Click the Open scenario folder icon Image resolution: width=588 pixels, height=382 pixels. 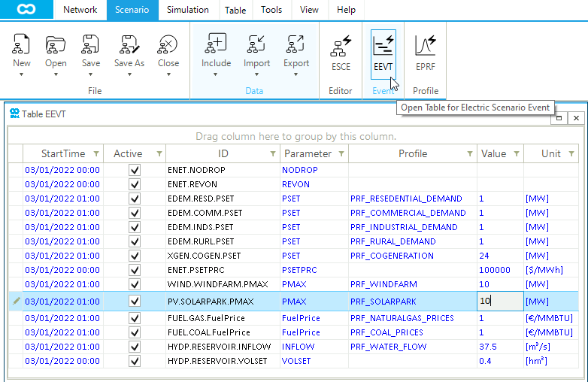tap(56, 44)
